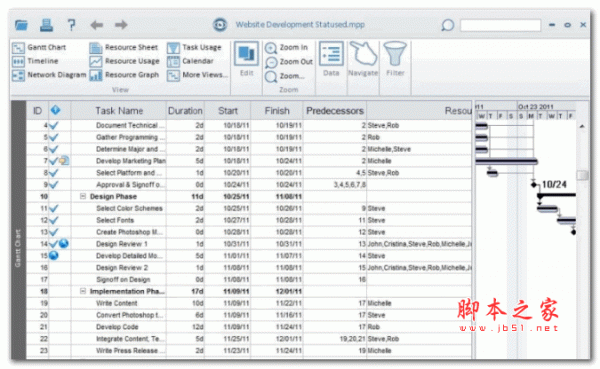Viewport: 600px width, 369px height.
Task: Click the Task Name column header
Action: [119, 111]
